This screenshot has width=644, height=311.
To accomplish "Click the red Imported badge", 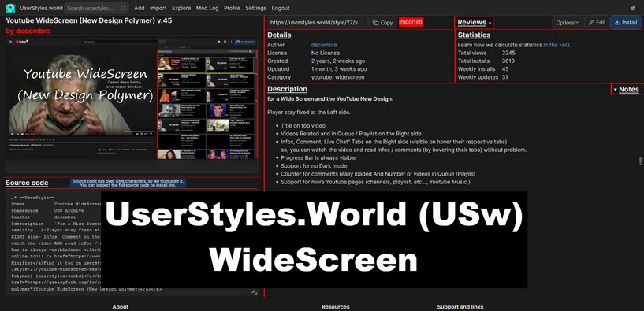I will [x=411, y=22].
